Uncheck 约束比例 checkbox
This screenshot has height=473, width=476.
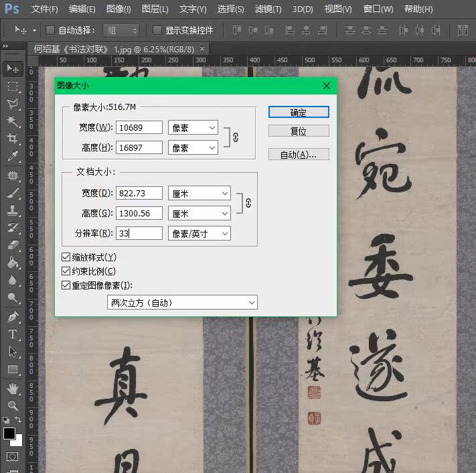click(x=66, y=271)
